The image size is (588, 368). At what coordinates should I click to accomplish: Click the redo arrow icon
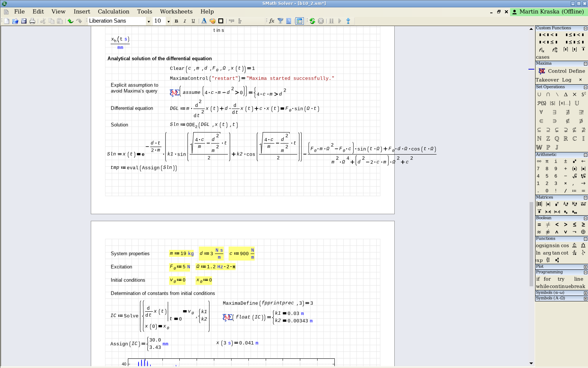[x=79, y=21]
